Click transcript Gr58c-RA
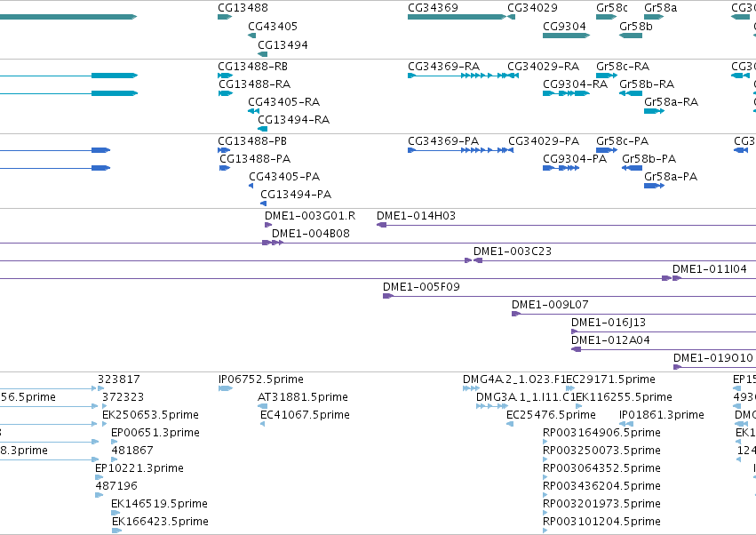This screenshot has height=535, width=756. click(607, 76)
